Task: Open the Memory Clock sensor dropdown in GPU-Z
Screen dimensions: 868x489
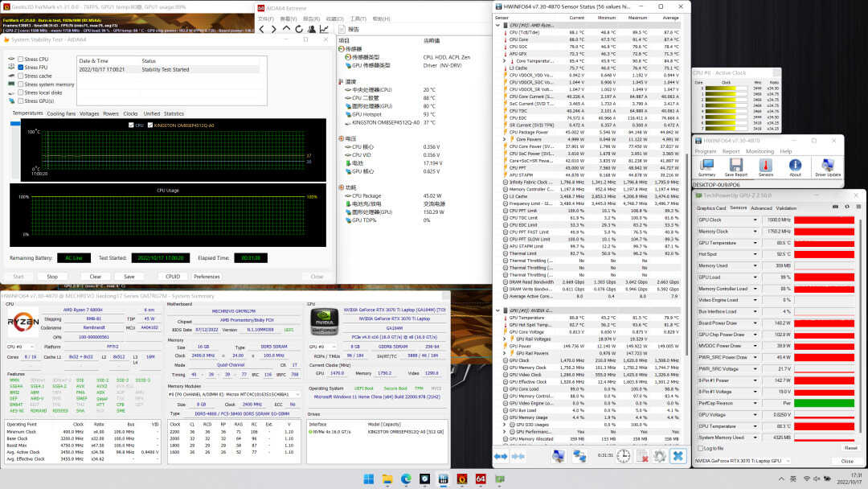Action: pos(755,232)
